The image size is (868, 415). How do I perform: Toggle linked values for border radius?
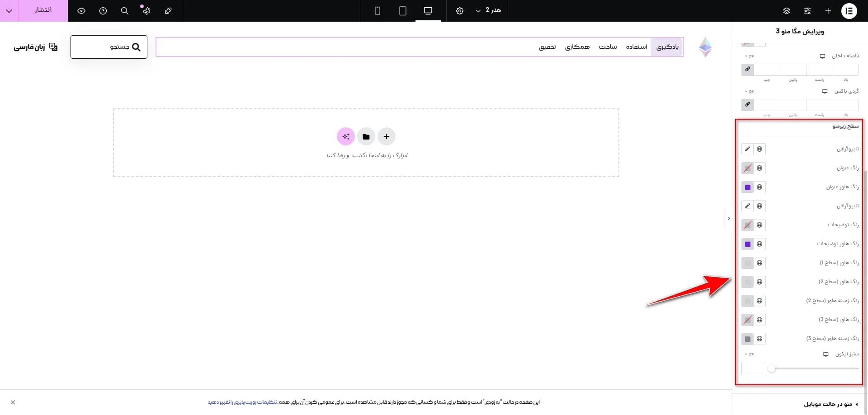coord(747,105)
